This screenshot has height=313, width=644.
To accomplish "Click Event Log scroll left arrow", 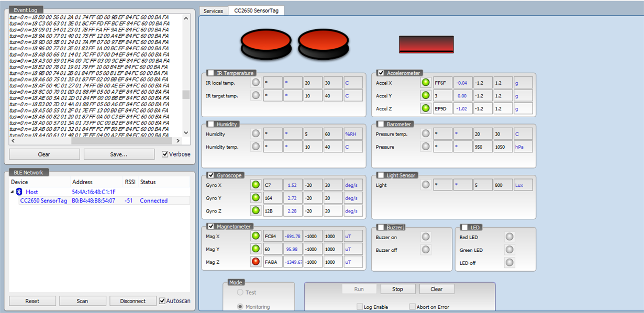I will click(x=13, y=141).
